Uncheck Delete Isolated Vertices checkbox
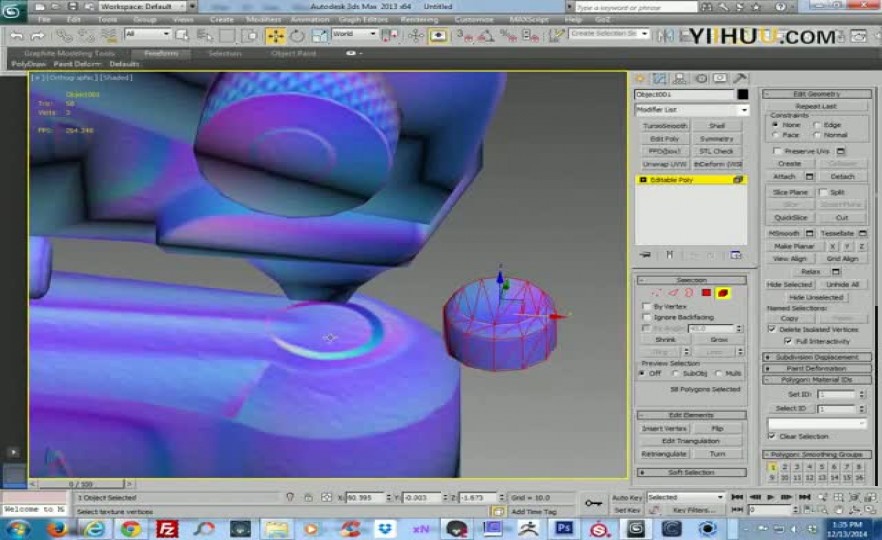 [772, 329]
